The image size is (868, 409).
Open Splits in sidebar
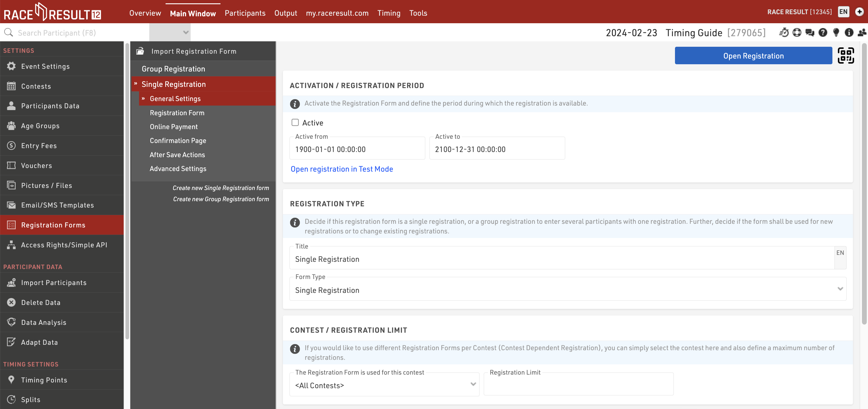62,399
